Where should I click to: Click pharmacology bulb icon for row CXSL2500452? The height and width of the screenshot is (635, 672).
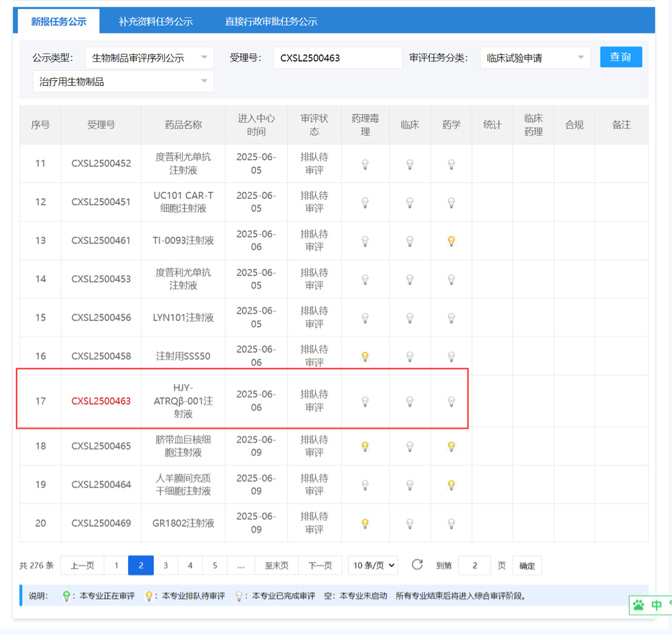click(365, 164)
